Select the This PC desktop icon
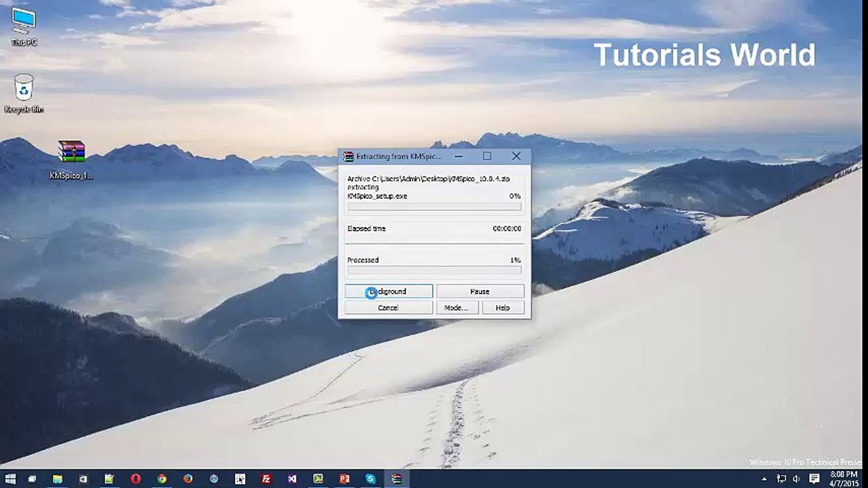 24,26
